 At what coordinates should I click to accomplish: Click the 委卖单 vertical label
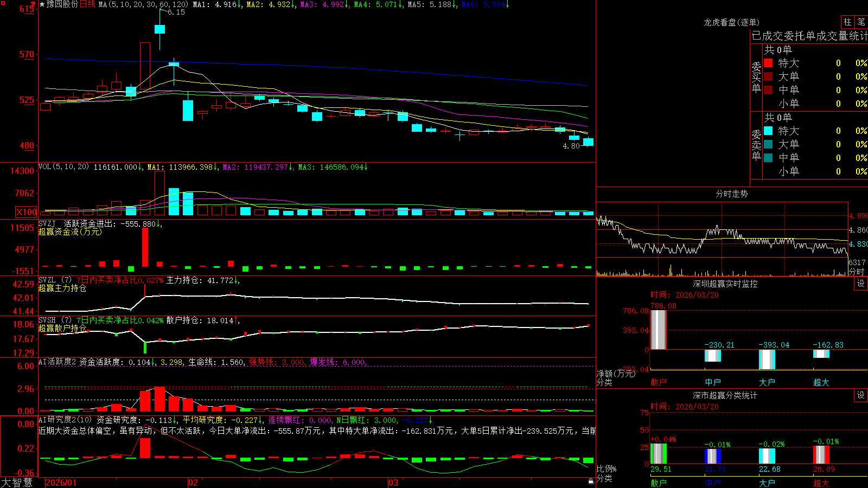pyautogui.click(x=756, y=145)
